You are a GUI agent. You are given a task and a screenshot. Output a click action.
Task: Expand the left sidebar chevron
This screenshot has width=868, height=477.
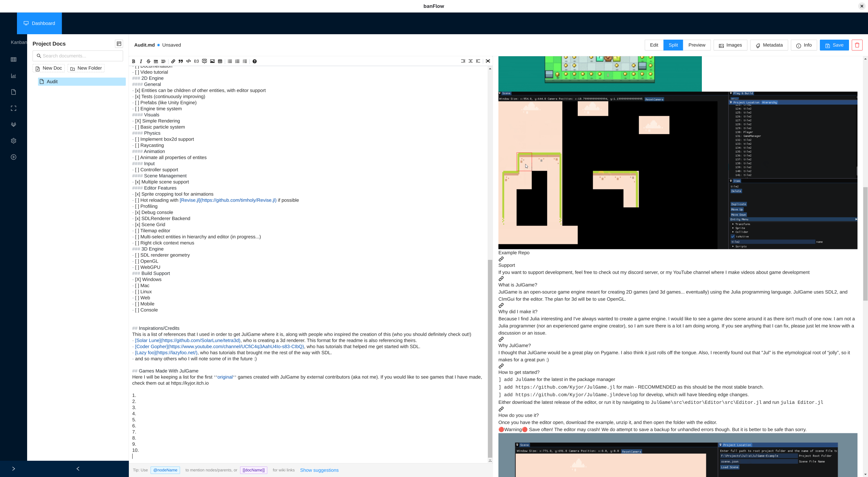(x=14, y=469)
